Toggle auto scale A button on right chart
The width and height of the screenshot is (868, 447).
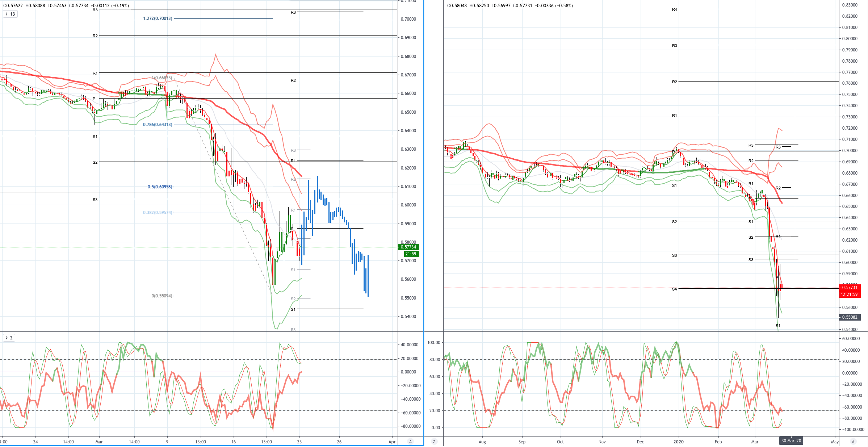click(853, 442)
